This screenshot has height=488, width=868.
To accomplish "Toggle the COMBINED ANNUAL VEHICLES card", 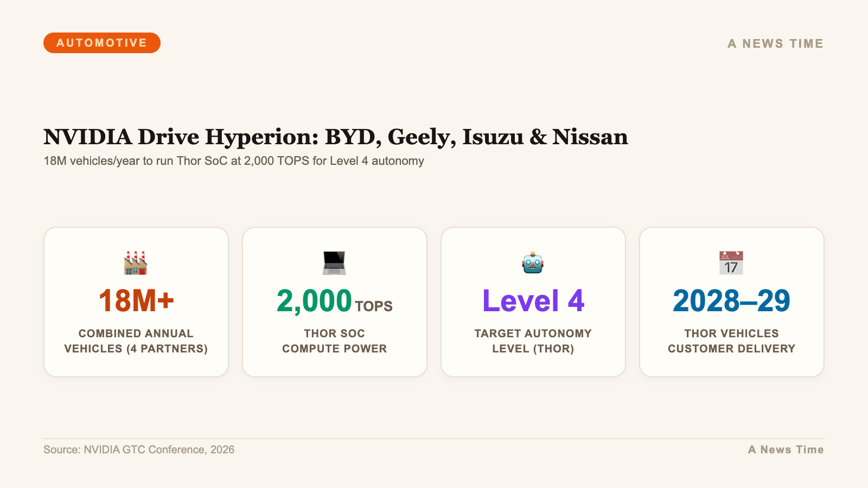I will click(136, 302).
